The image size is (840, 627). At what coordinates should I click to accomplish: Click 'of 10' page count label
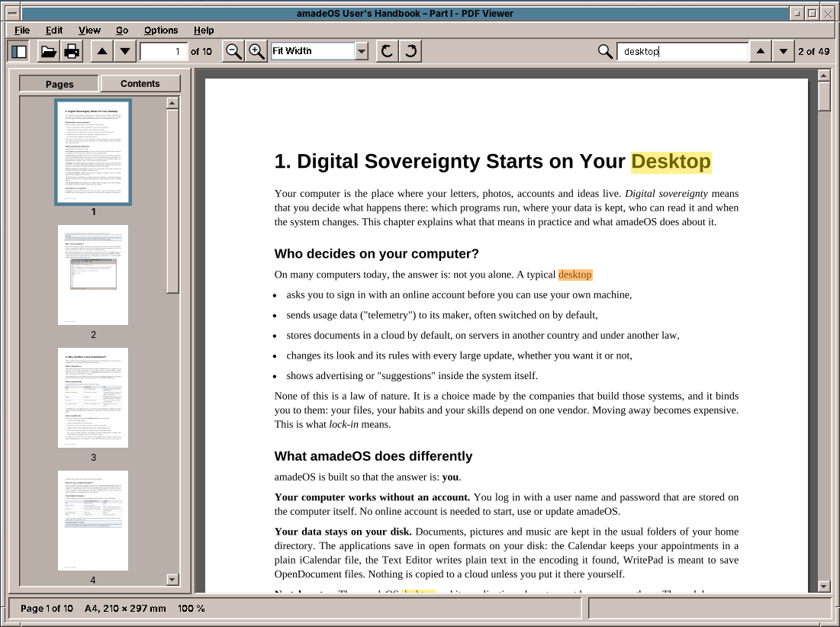coord(201,51)
